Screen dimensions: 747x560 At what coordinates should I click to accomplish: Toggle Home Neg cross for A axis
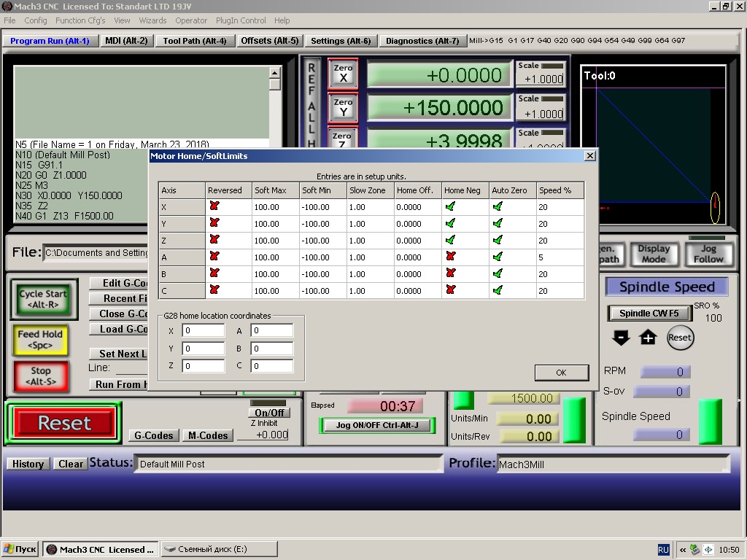click(x=451, y=256)
